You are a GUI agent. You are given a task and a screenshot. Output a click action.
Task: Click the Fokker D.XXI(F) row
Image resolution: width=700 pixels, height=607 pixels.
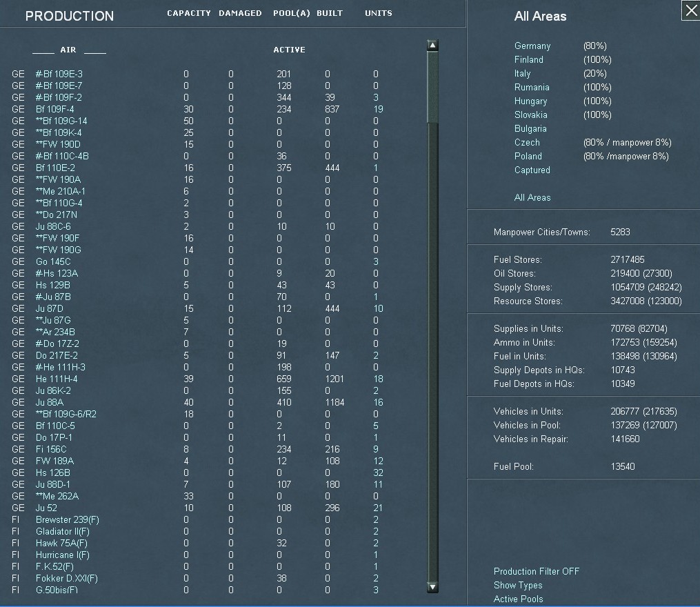coord(66,578)
